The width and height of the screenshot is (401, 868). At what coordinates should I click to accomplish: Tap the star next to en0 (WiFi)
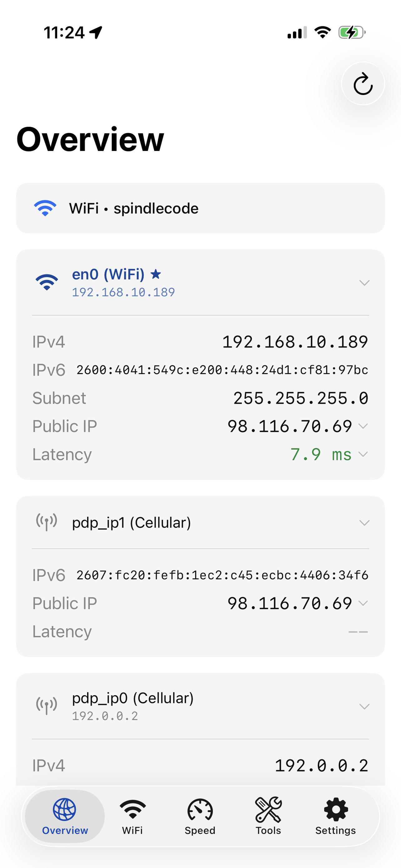(x=155, y=274)
